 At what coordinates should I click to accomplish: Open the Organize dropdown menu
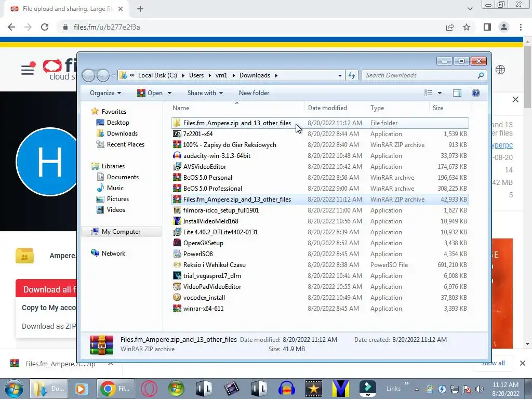pyautogui.click(x=105, y=93)
